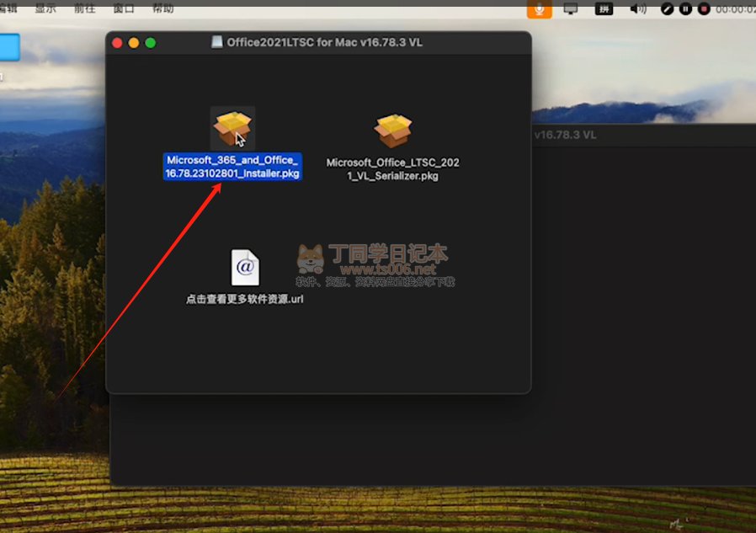Select the Microsoft_365_and_Office installer package icon

tap(232, 128)
